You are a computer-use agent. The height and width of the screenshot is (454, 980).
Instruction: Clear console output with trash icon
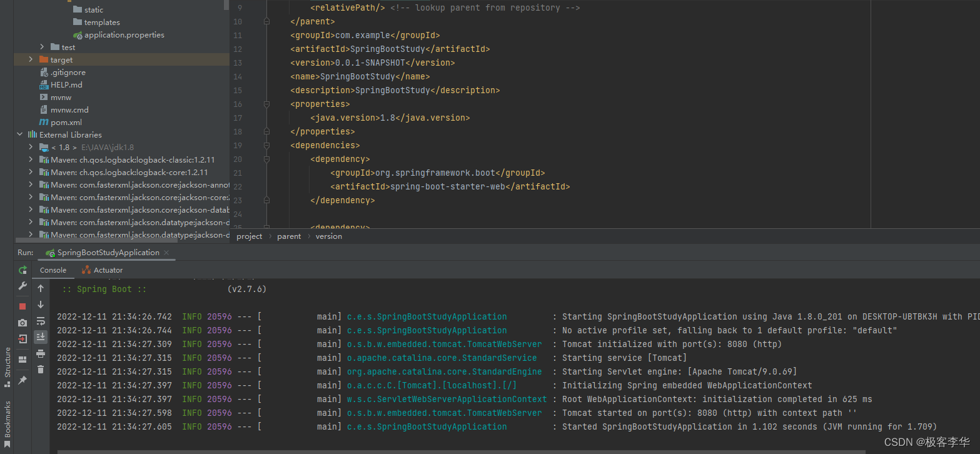tap(41, 370)
